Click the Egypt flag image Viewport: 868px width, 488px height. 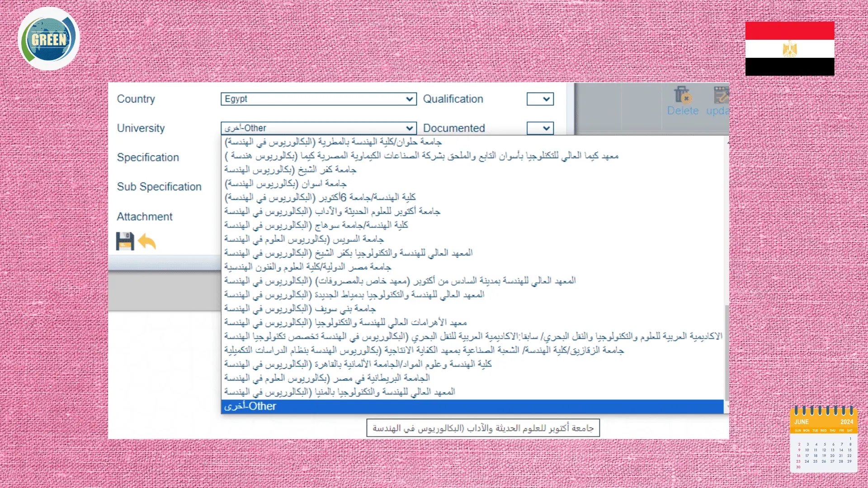[x=789, y=48]
